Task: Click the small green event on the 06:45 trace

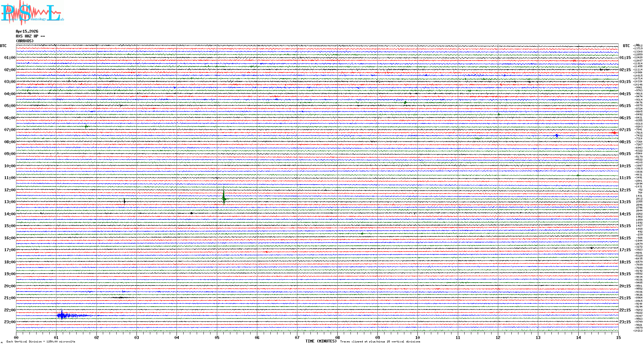Action: (x=86, y=126)
